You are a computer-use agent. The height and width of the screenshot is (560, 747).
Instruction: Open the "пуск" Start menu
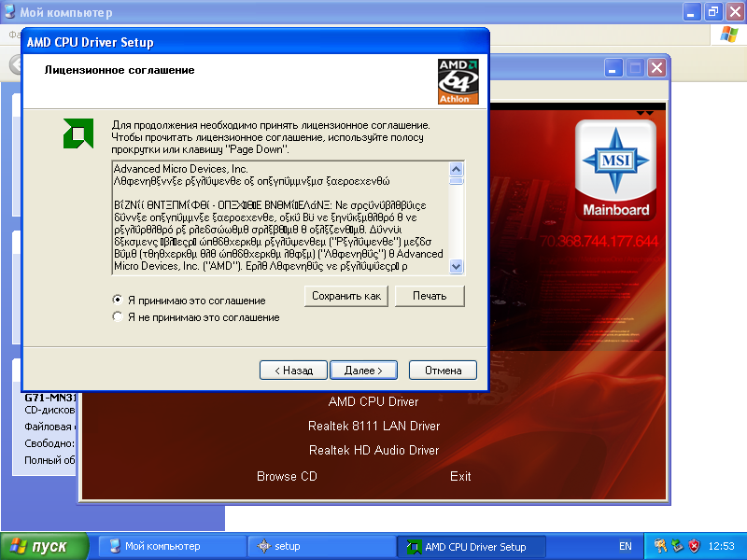45,546
